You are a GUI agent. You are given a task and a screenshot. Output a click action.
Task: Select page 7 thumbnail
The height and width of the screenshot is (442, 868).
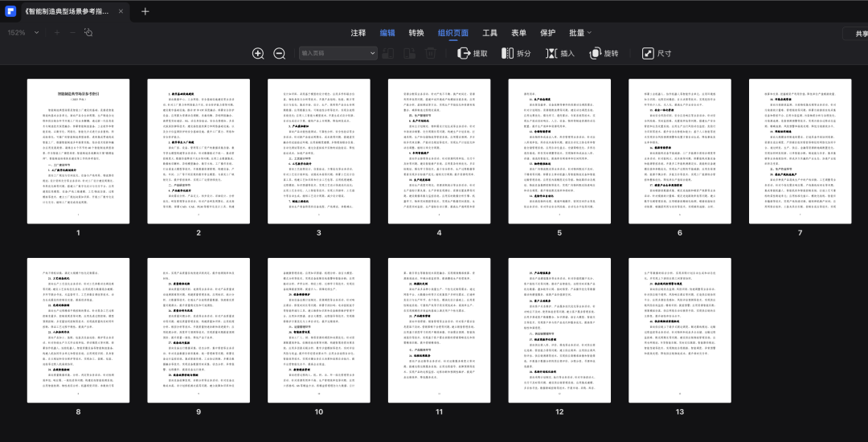click(800, 151)
